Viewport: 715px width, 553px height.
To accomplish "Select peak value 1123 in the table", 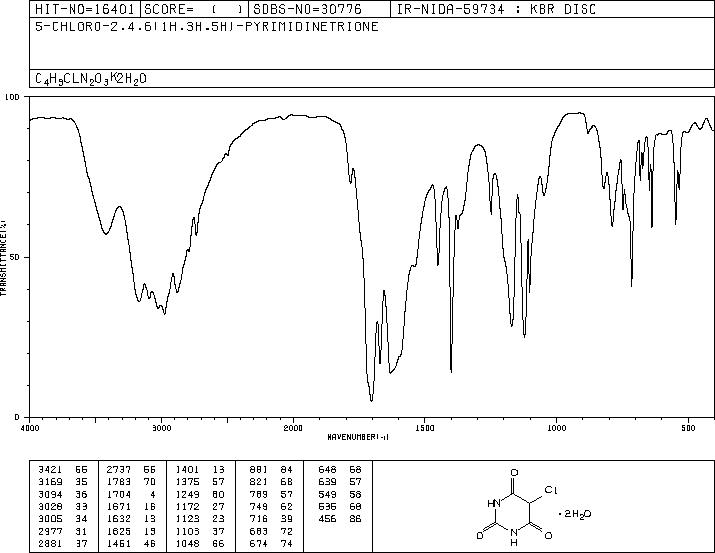I will [x=187, y=519].
